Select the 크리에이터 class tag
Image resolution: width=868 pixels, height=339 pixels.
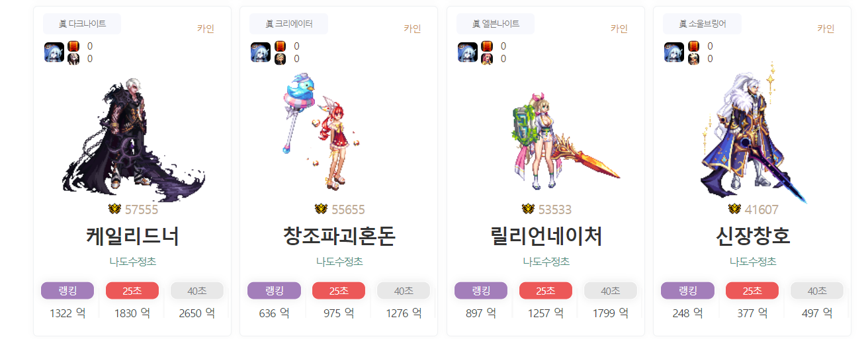pyautogui.click(x=288, y=24)
